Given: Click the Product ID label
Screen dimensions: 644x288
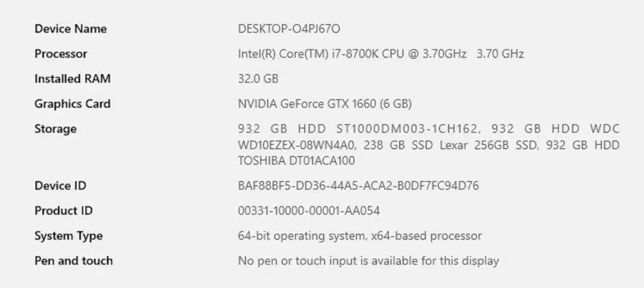Looking at the screenshot, I should (x=64, y=211).
